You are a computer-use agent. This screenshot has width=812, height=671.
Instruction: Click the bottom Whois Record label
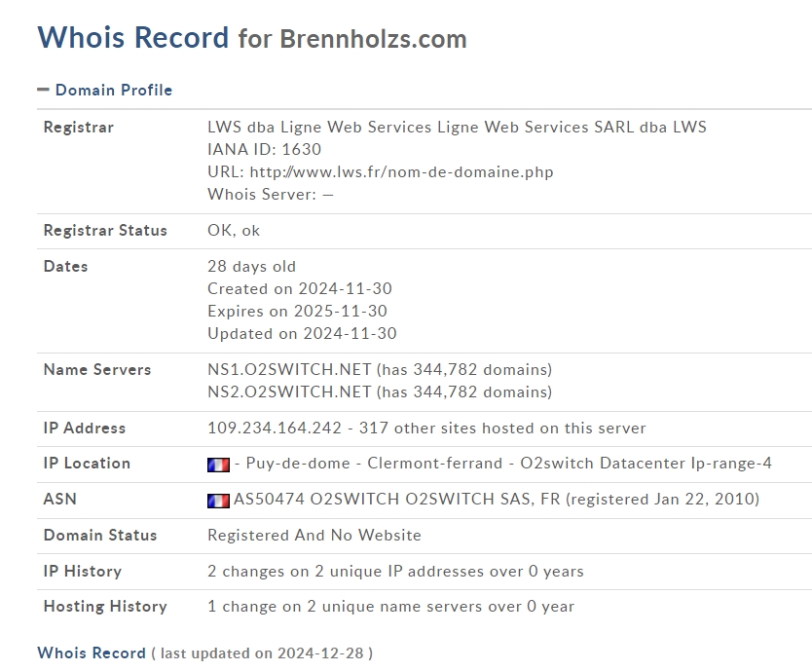click(x=92, y=652)
